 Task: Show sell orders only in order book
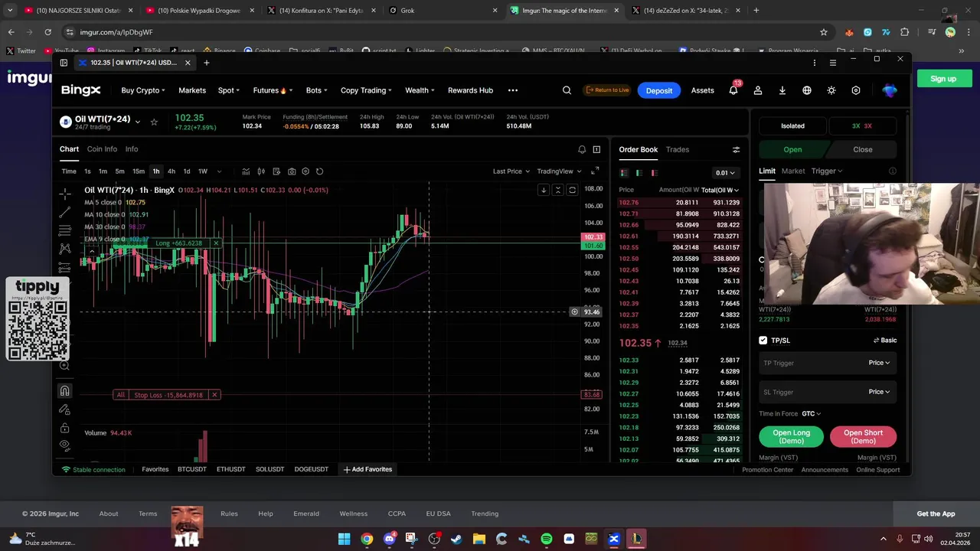pos(655,173)
